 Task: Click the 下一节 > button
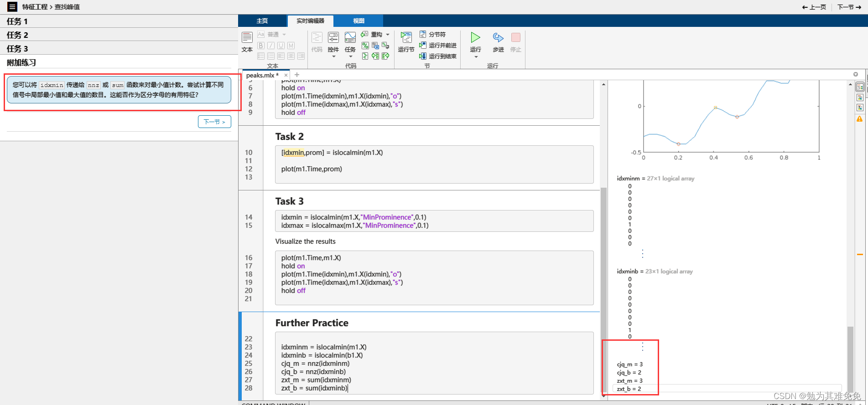tap(214, 122)
